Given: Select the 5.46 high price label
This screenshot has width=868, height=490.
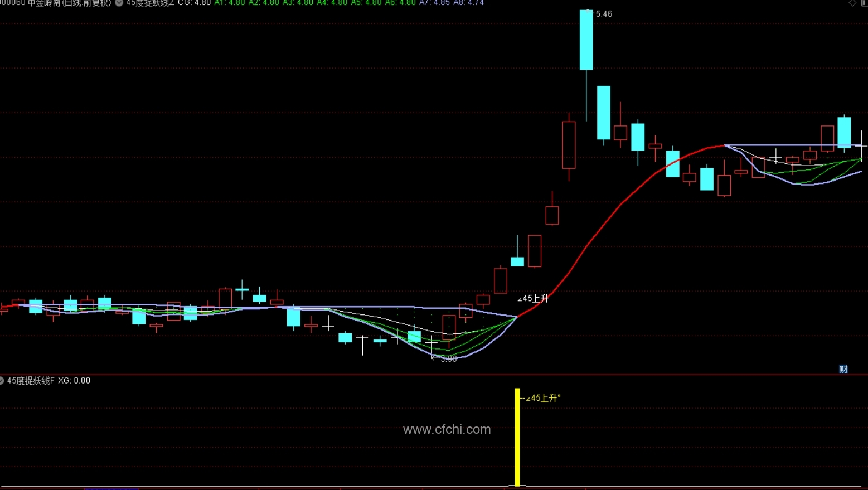Looking at the screenshot, I should tap(604, 14).
